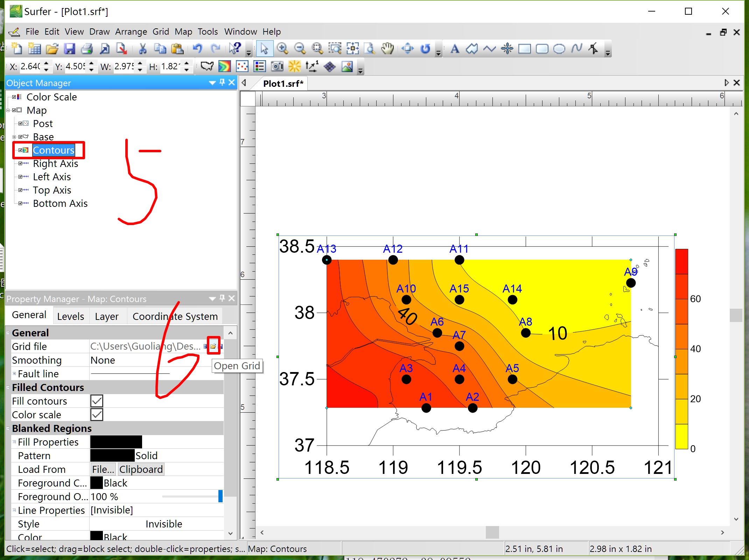
Task: Select the Polygon drawing tool
Action: pyautogui.click(x=472, y=49)
